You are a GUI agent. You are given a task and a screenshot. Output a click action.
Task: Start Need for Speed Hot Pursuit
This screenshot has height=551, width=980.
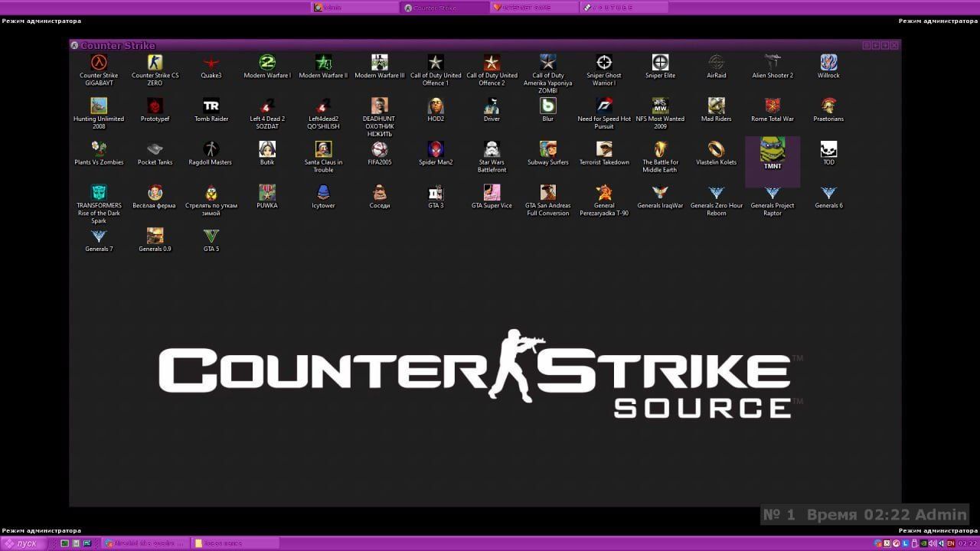[604, 106]
